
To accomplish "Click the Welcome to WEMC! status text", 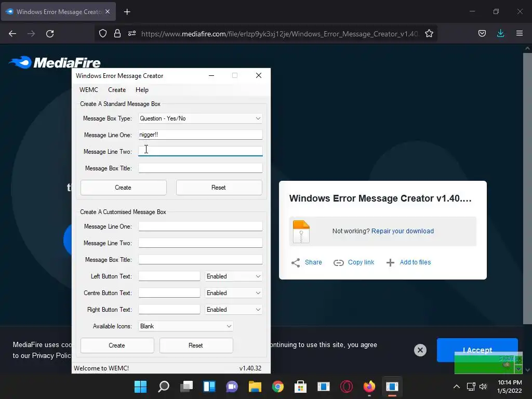I will click(101, 368).
